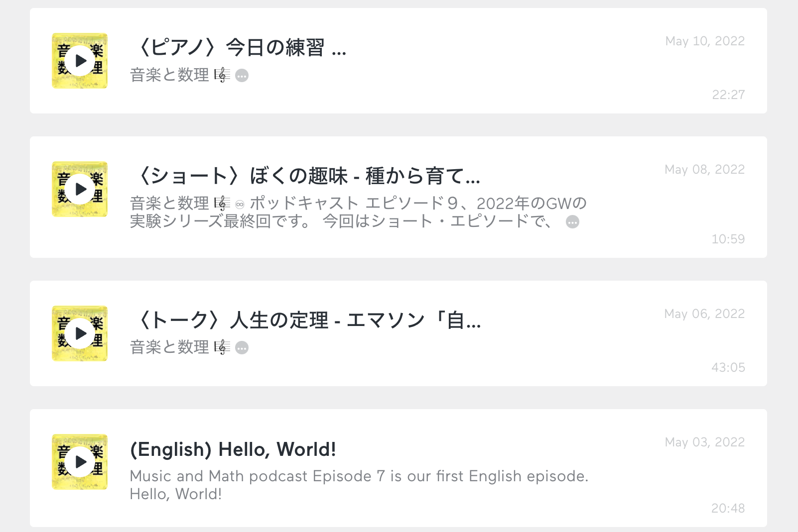Viewport: 798px width, 532px height.
Task: Click the 10:59 duration label
Action: point(728,239)
